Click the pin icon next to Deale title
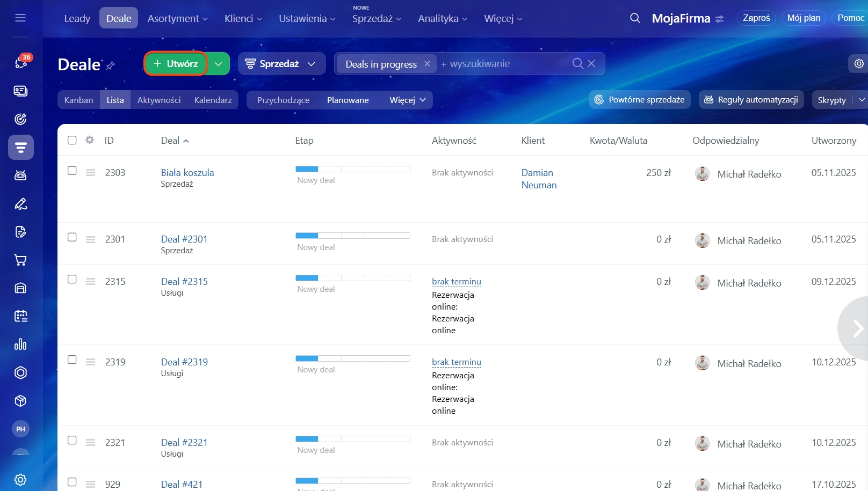This screenshot has height=491, width=868. click(111, 65)
